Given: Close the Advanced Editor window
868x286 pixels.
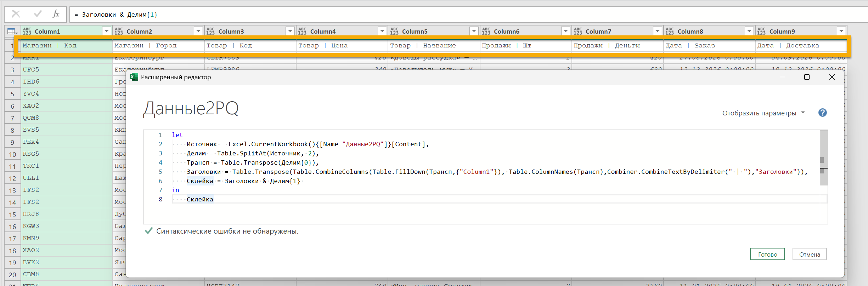Looking at the screenshot, I should pos(832,77).
